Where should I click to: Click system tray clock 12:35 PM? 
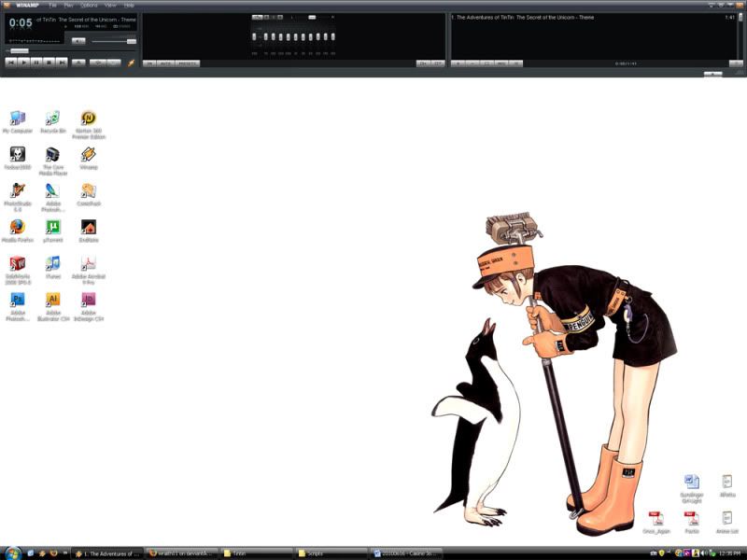(x=730, y=553)
